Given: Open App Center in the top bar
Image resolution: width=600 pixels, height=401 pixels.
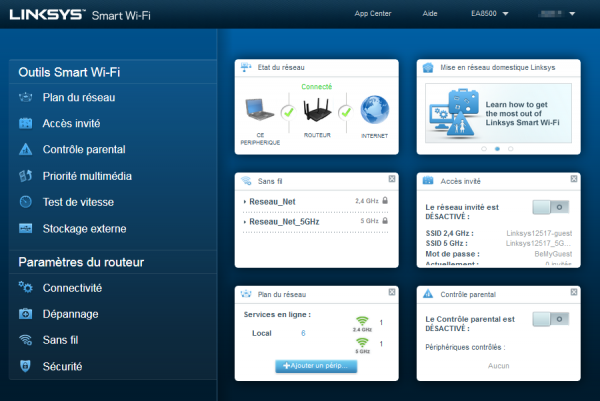Looking at the screenshot, I should pyautogui.click(x=374, y=15).
